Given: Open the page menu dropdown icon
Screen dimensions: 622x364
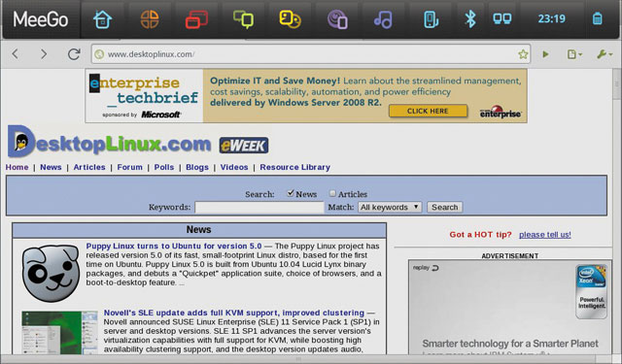Looking at the screenshot, I should [x=574, y=54].
